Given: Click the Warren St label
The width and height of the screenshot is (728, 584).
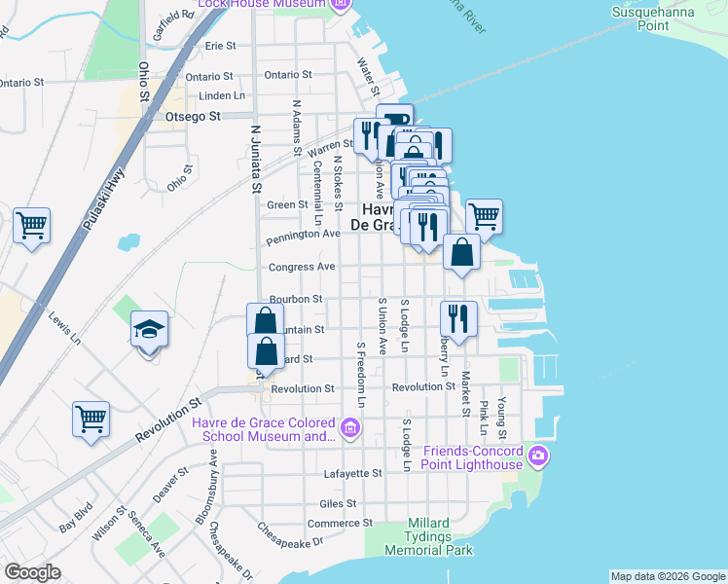Looking at the screenshot, I should (x=331, y=149).
